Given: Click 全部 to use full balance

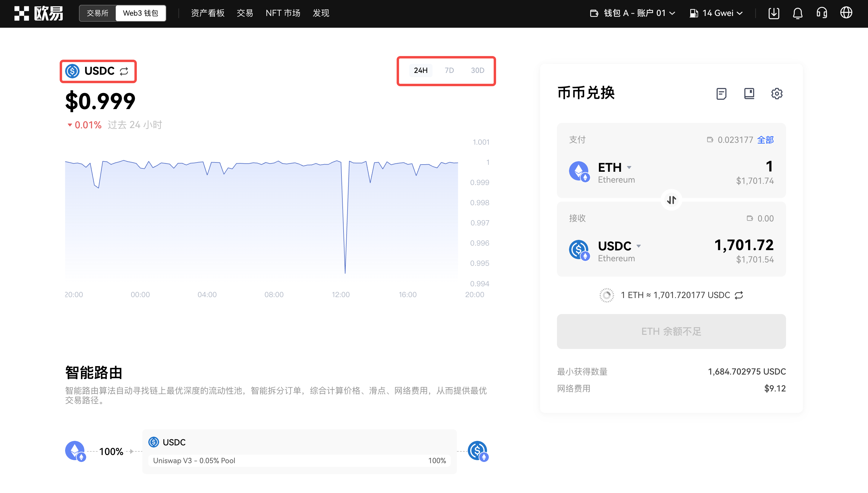Looking at the screenshot, I should 765,140.
